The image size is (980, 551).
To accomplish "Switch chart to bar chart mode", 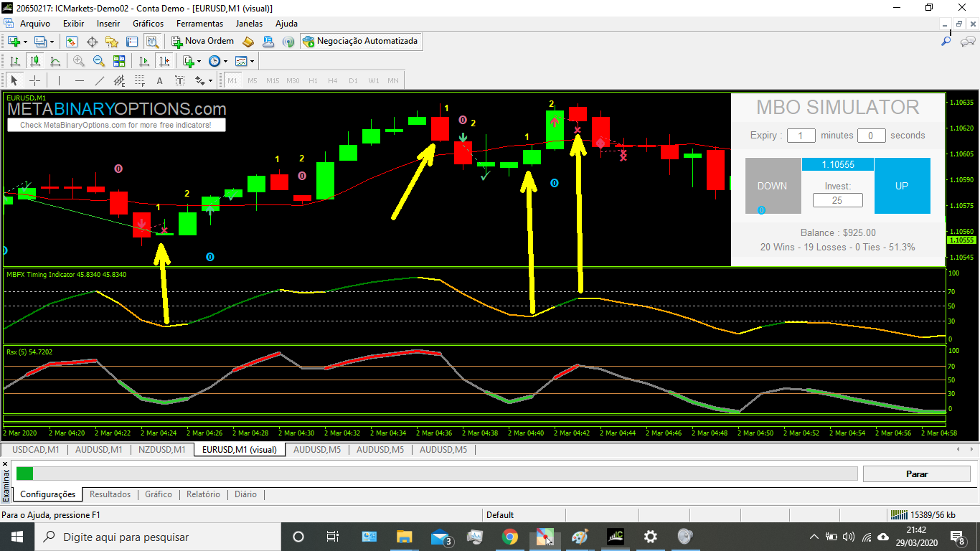I will [x=14, y=61].
